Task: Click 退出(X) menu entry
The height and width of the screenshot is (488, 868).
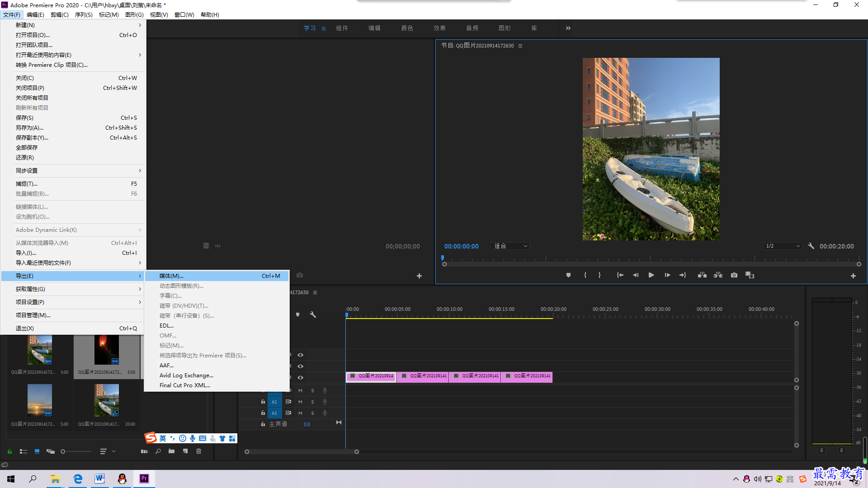Action: click(73, 328)
